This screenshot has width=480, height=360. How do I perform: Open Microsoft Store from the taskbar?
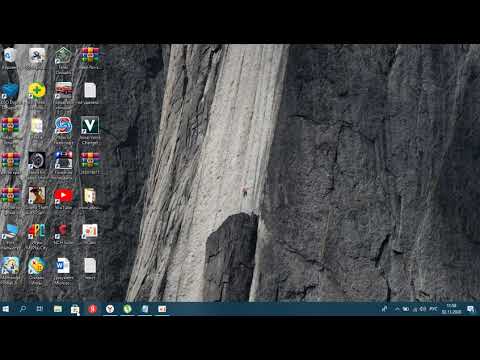[75, 309]
